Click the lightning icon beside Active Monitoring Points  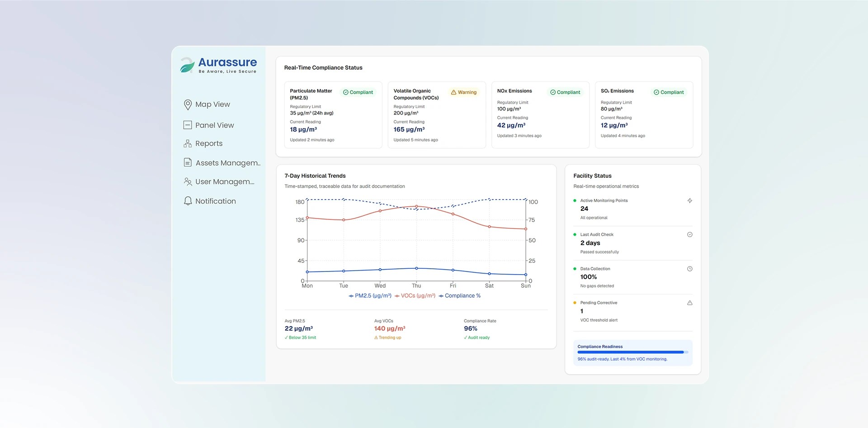(x=689, y=200)
